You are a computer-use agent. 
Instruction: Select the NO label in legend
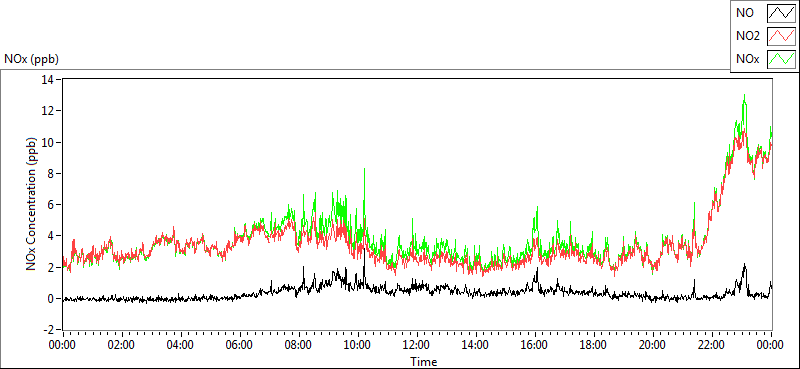(x=745, y=14)
